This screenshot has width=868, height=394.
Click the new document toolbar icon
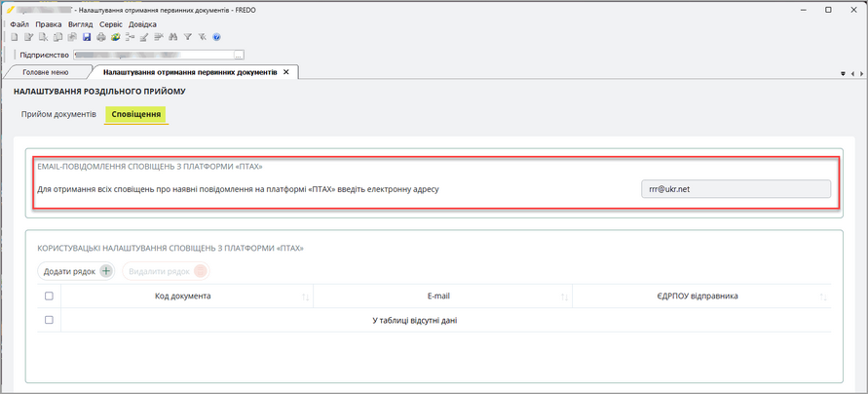pos(15,37)
